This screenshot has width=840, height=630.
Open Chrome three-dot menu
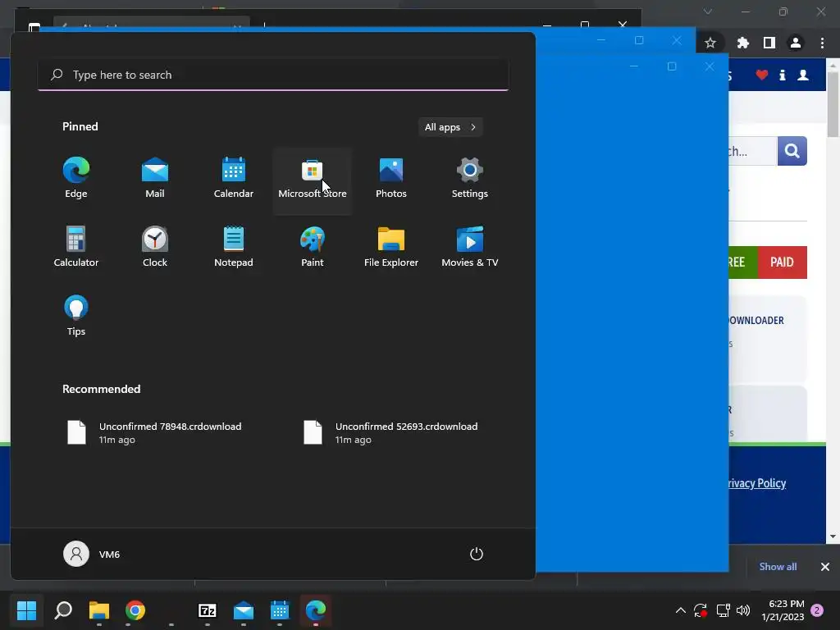click(x=822, y=43)
